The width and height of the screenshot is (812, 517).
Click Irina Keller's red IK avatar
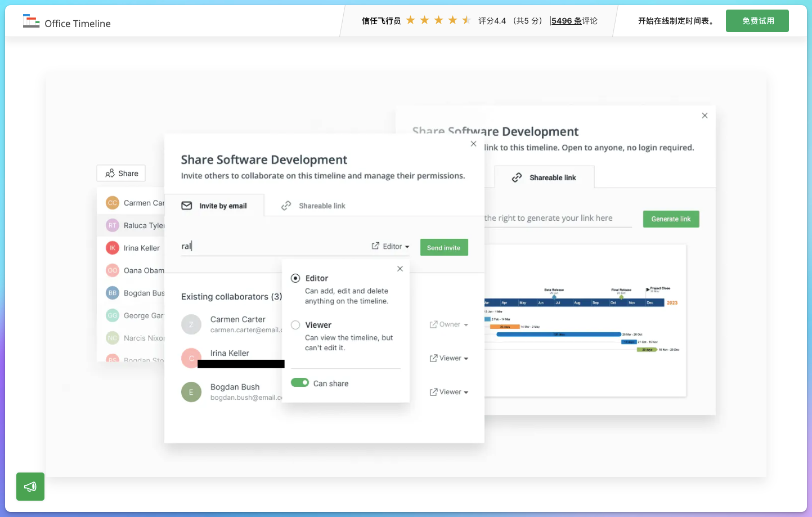[x=113, y=248]
